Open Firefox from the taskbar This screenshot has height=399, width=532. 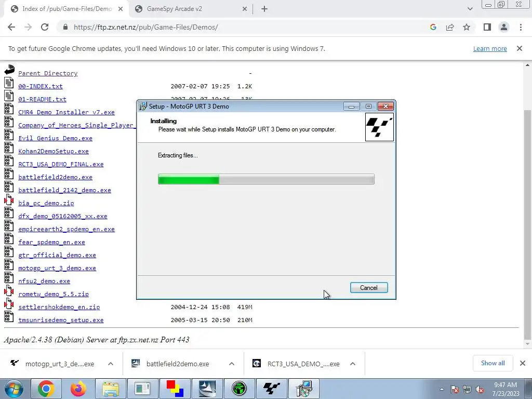[78, 389]
